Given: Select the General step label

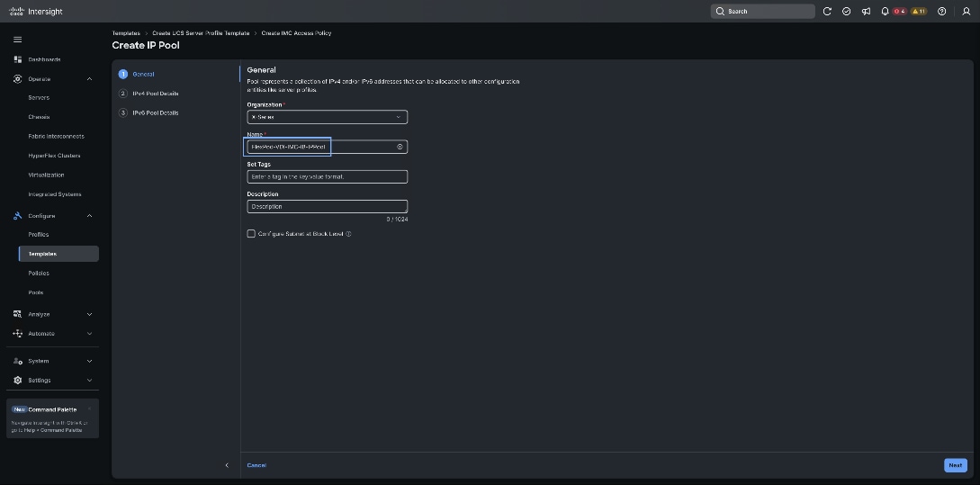Looking at the screenshot, I should [x=143, y=75].
